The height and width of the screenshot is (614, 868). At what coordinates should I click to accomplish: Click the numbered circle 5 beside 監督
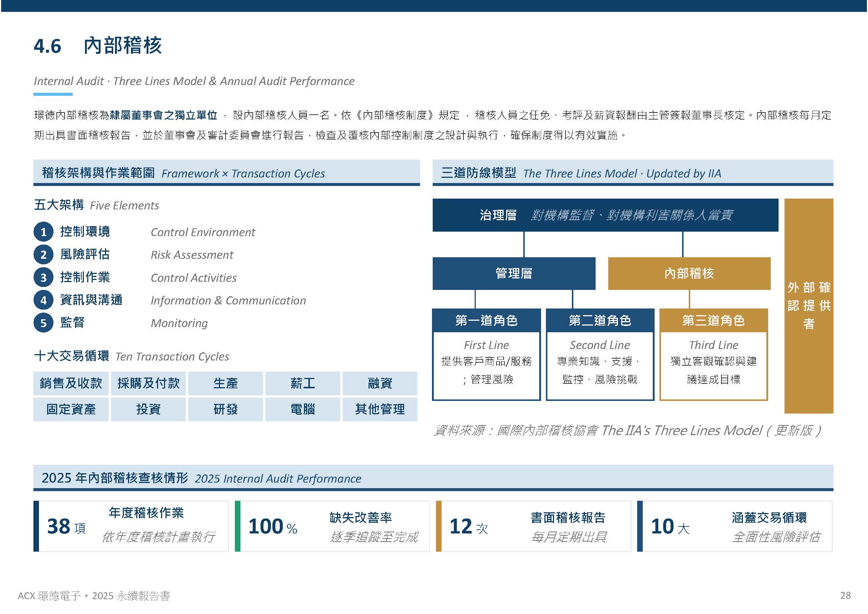[43, 323]
